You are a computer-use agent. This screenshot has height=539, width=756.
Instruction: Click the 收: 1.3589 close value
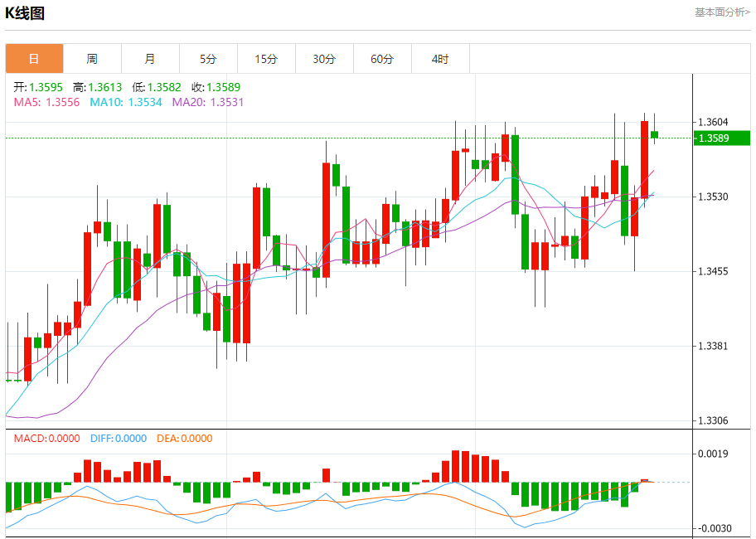[x=216, y=87]
